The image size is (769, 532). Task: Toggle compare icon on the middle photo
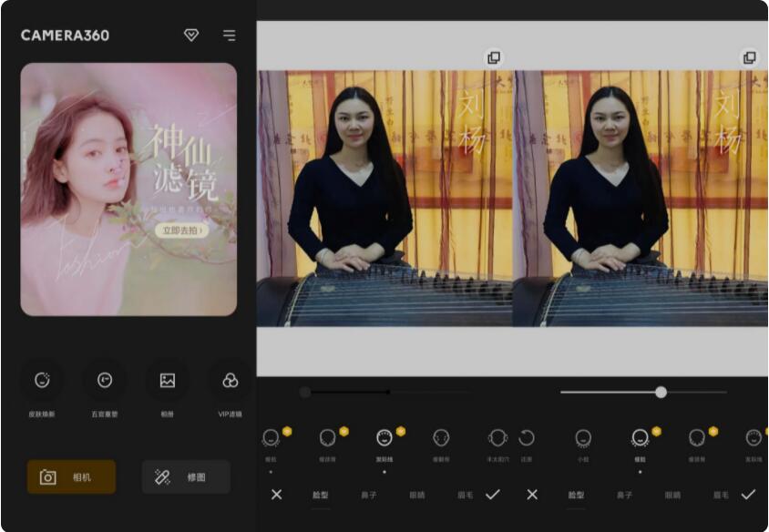click(x=494, y=57)
